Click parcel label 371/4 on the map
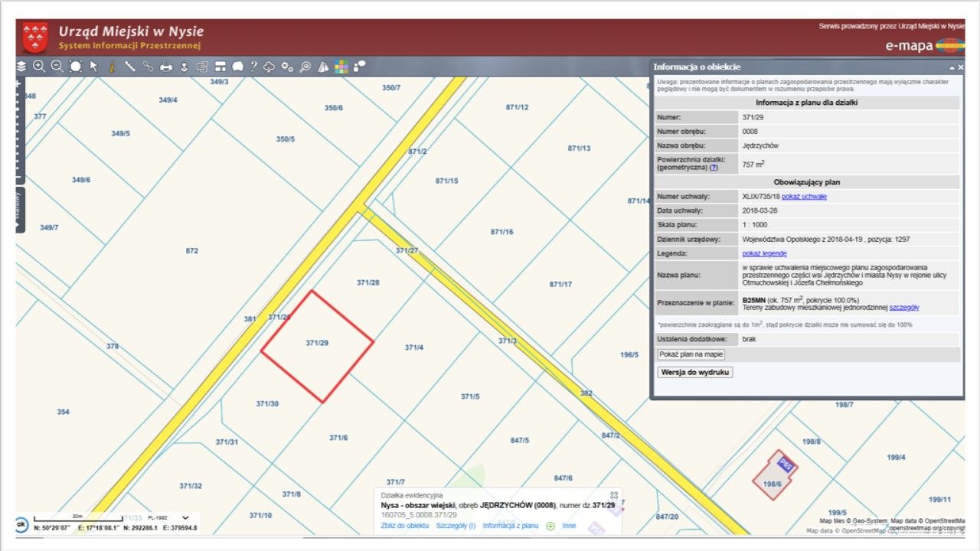 coord(414,347)
